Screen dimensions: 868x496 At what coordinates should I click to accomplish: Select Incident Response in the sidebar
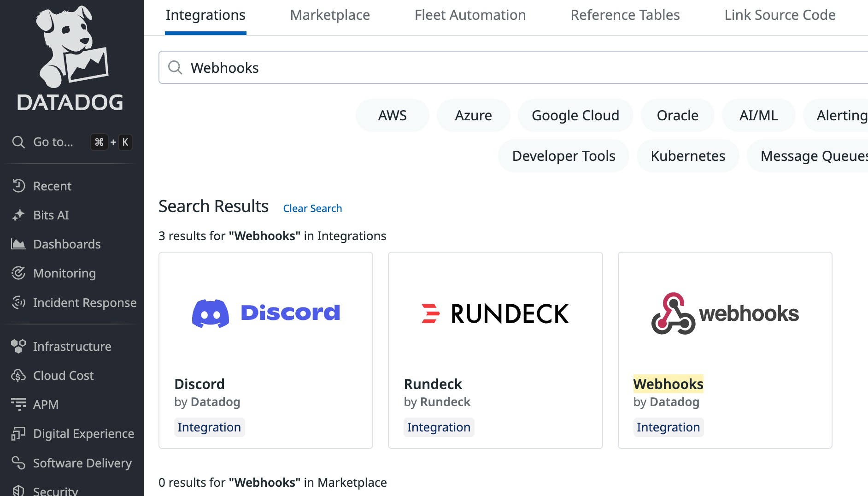(84, 302)
